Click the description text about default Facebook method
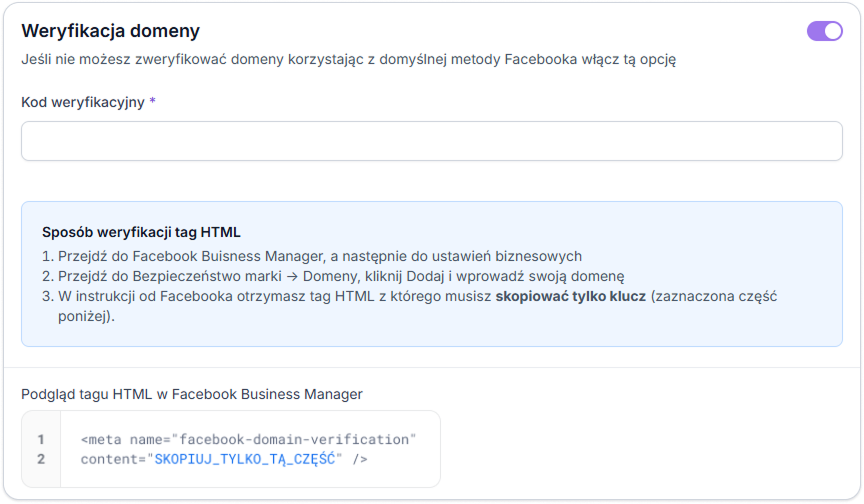Image resolution: width=864 pixels, height=504 pixels. point(348,60)
